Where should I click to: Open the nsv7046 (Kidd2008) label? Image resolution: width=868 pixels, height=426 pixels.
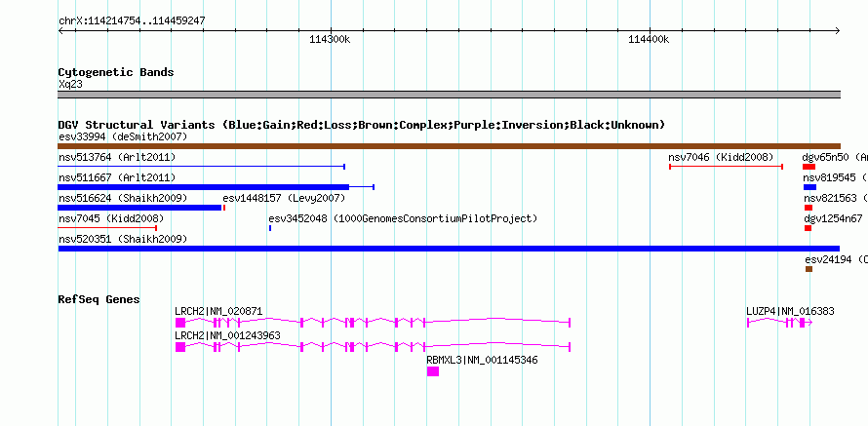click(721, 157)
